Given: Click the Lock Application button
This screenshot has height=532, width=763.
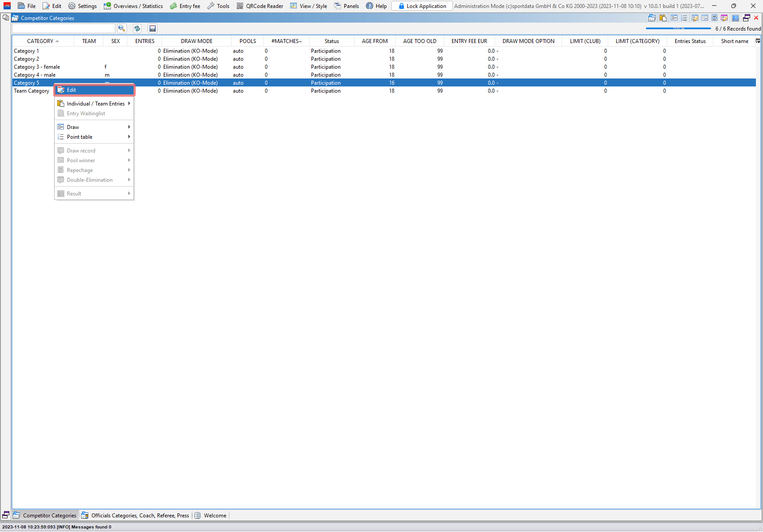Looking at the screenshot, I should point(422,6).
